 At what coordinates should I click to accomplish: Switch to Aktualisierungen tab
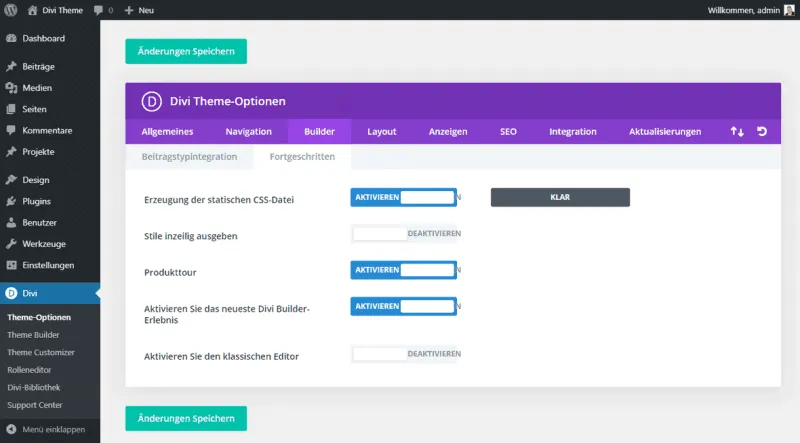click(x=665, y=132)
